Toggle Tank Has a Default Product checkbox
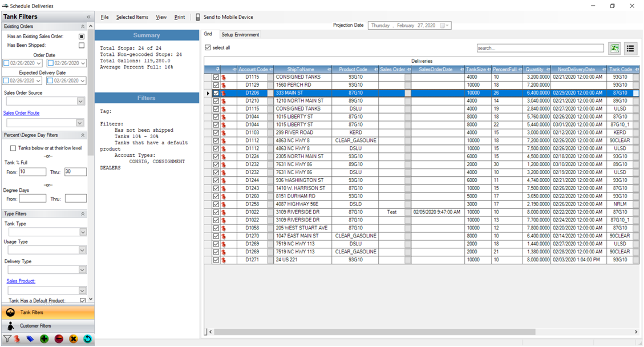Screen dimensions: 644x347 [83, 301]
